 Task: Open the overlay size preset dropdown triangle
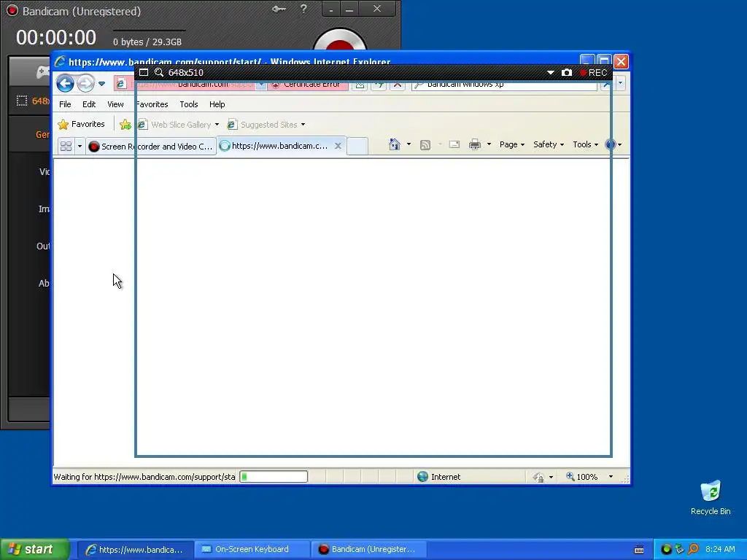550,73
